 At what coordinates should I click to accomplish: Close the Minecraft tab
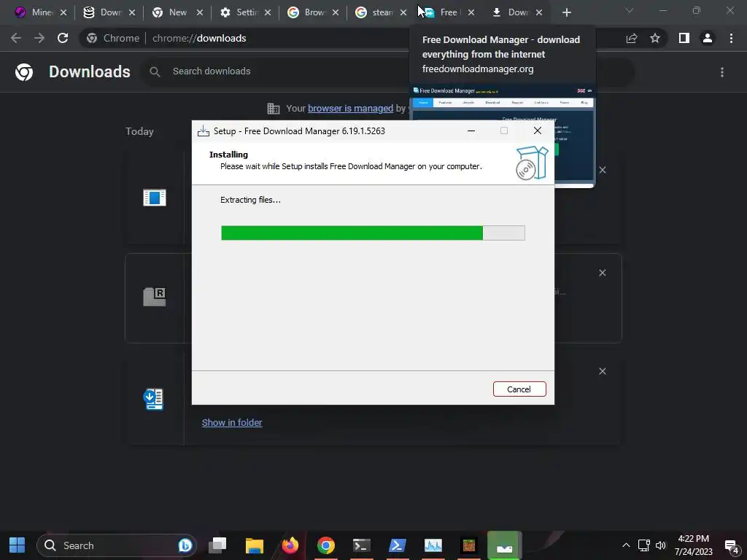(x=63, y=12)
